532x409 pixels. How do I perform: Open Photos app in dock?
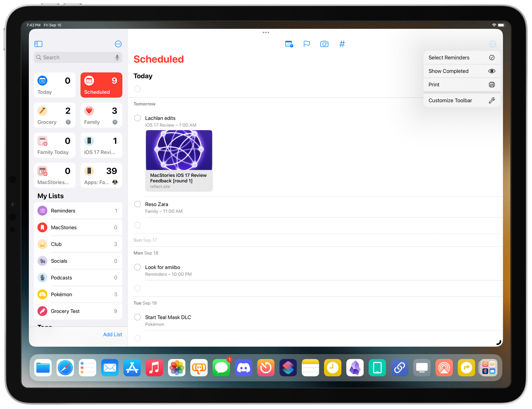pyautogui.click(x=177, y=367)
